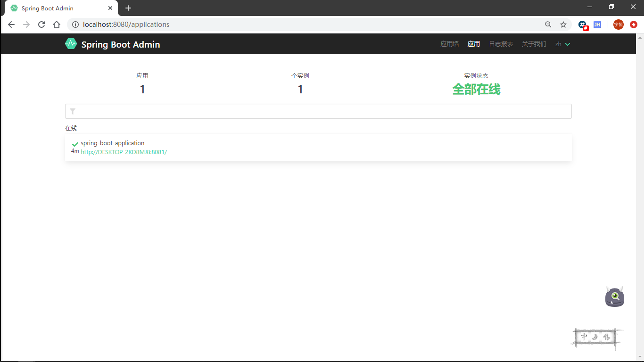Click the 全部在线 status text
This screenshot has height=362, width=644.
476,89
